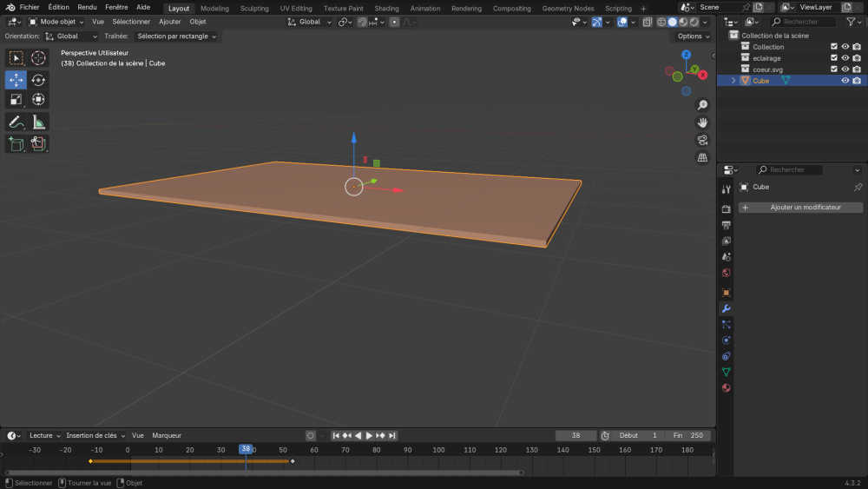Open Object Data properties tab
The image size is (868, 489).
click(727, 372)
